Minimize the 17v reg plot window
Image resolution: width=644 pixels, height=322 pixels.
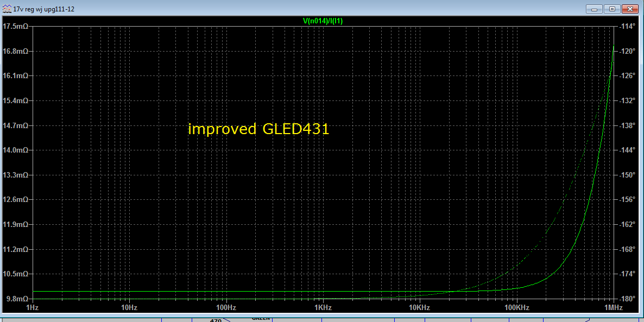(594, 9)
